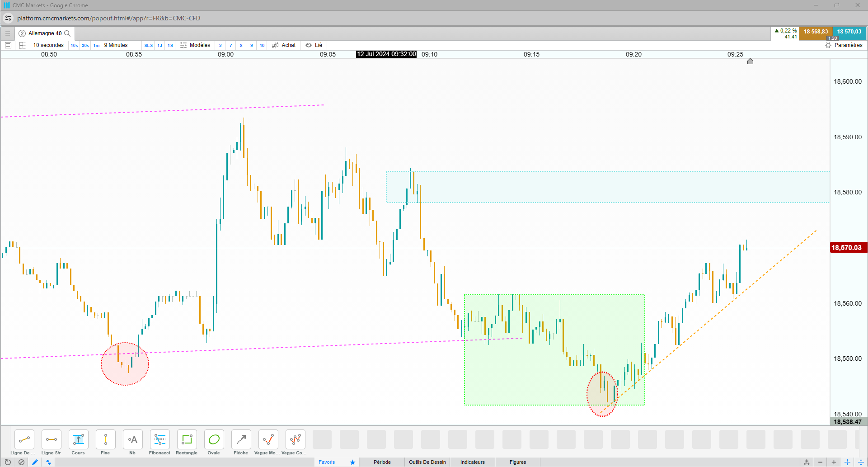This screenshot has width=868, height=467.
Task: Open the Outils De Dessin tab
Action: (427, 462)
